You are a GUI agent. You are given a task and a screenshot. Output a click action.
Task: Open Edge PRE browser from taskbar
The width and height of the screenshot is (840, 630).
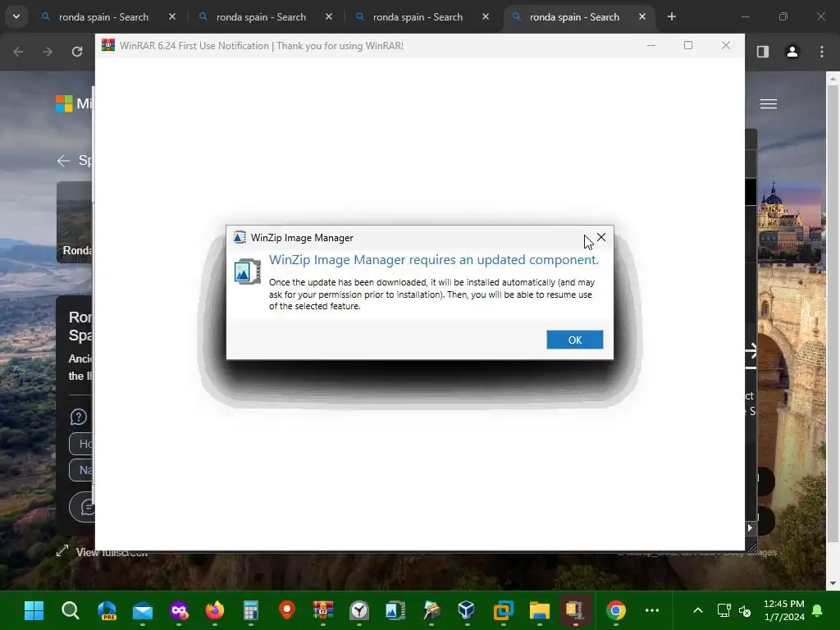(107, 610)
